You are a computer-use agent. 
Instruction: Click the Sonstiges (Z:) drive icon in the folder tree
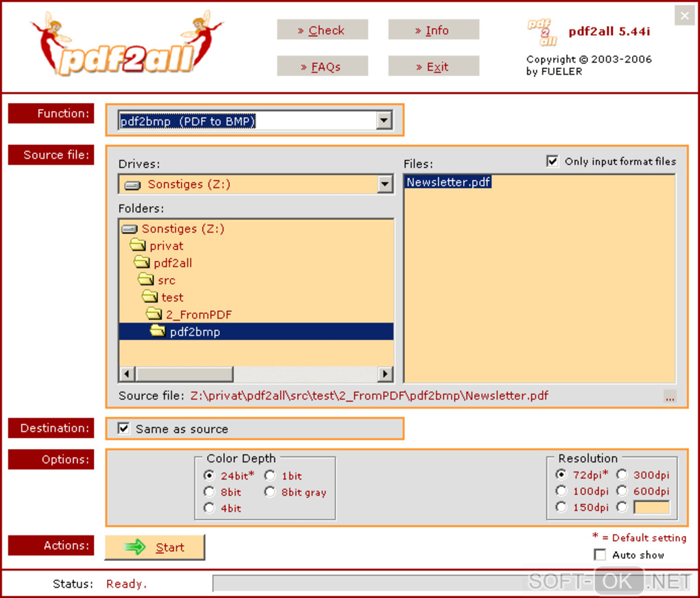pos(130,229)
